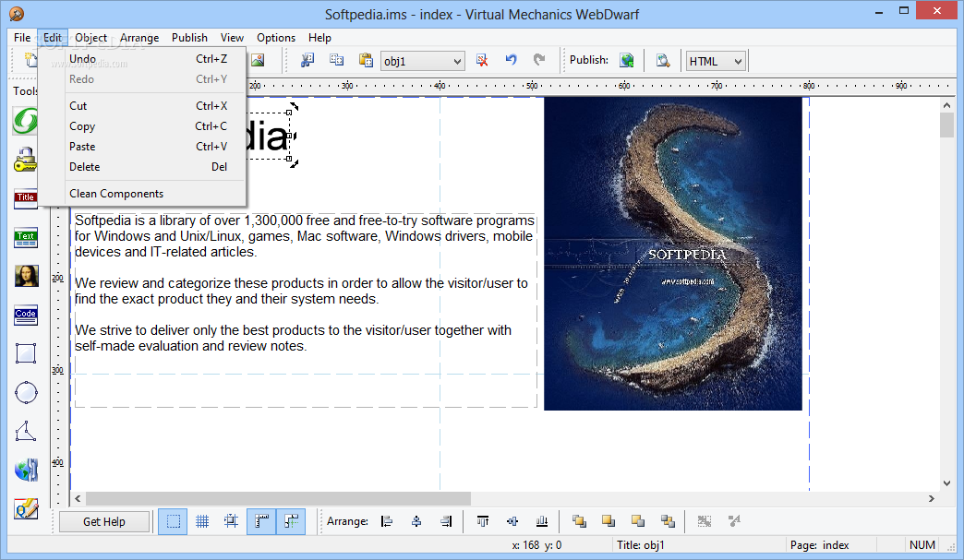
Task: Select the Softpedia island image on canvas
Action: click(672, 254)
